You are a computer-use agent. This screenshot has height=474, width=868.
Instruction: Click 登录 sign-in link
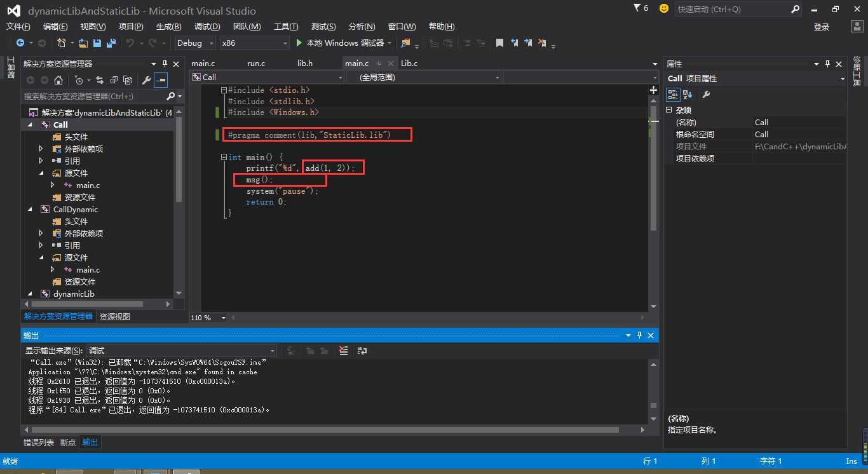click(822, 27)
